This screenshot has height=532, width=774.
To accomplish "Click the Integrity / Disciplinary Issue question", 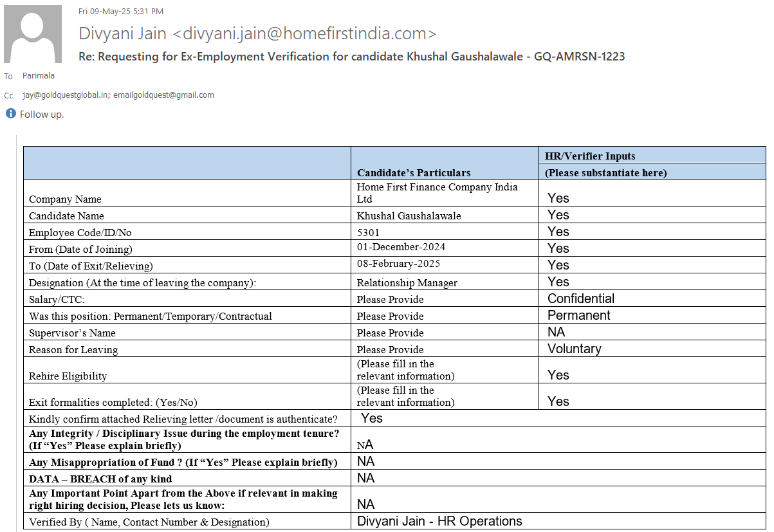I will pyautogui.click(x=184, y=439).
